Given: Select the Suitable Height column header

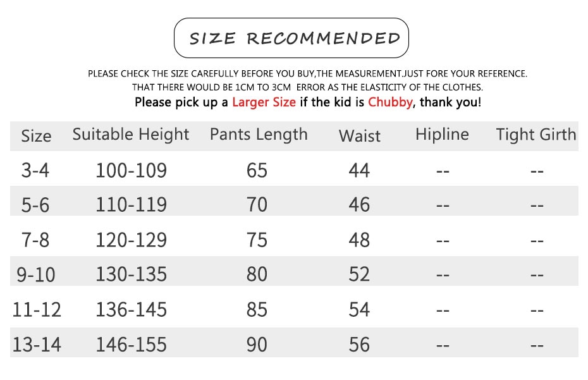Looking at the screenshot, I should pos(131,135).
